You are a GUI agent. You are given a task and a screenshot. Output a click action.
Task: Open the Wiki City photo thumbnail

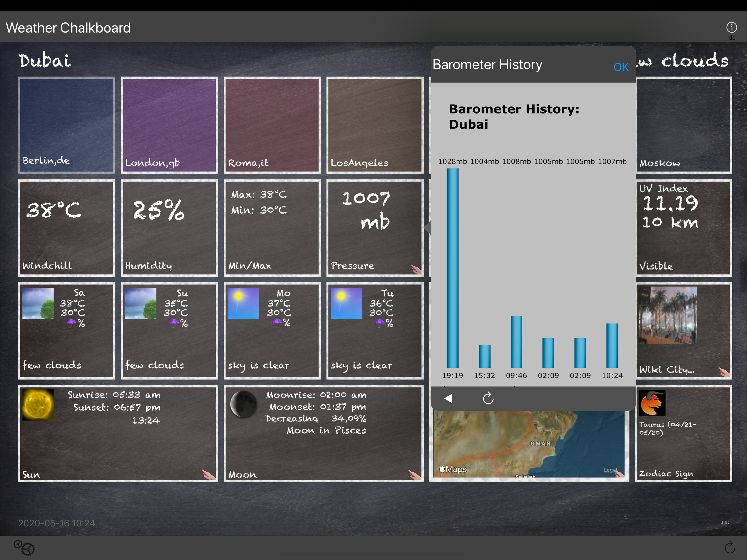tap(667, 315)
